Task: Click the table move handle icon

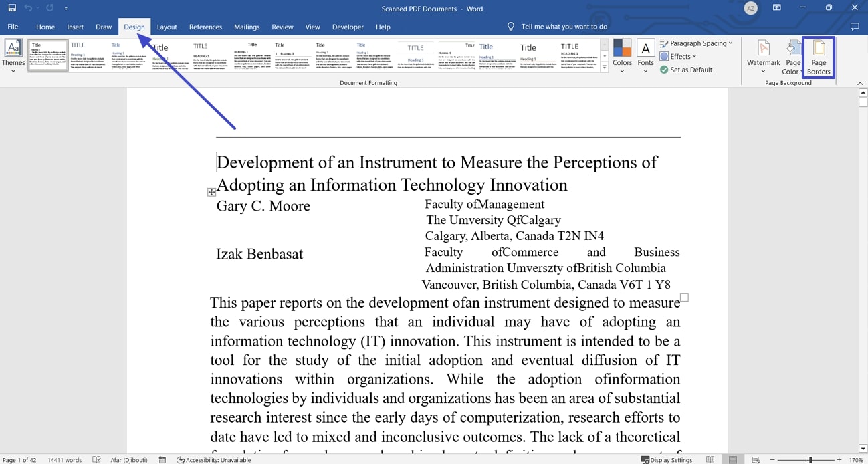Action: pos(211,192)
